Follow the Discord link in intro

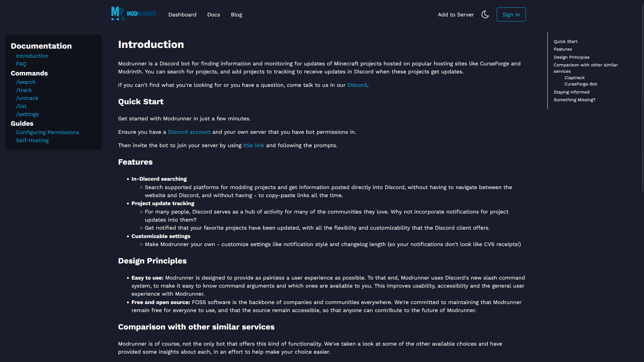(x=357, y=85)
